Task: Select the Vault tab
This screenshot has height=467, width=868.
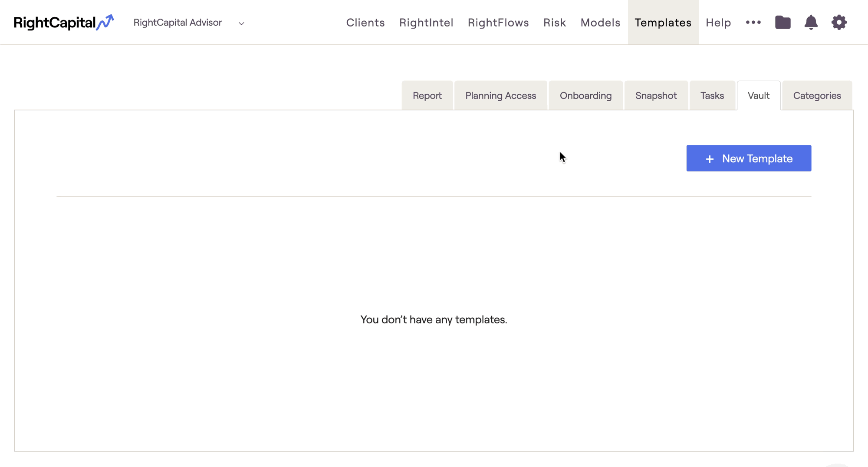Action: point(758,95)
